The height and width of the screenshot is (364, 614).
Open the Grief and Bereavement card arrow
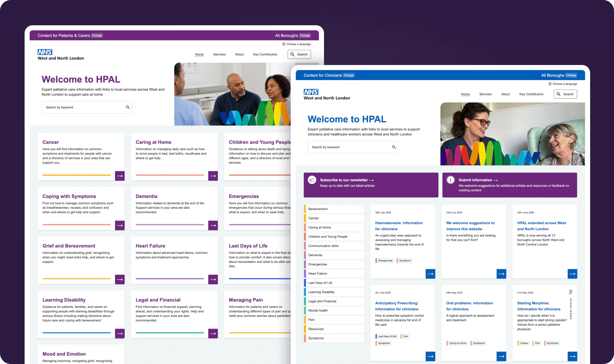coord(120,279)
